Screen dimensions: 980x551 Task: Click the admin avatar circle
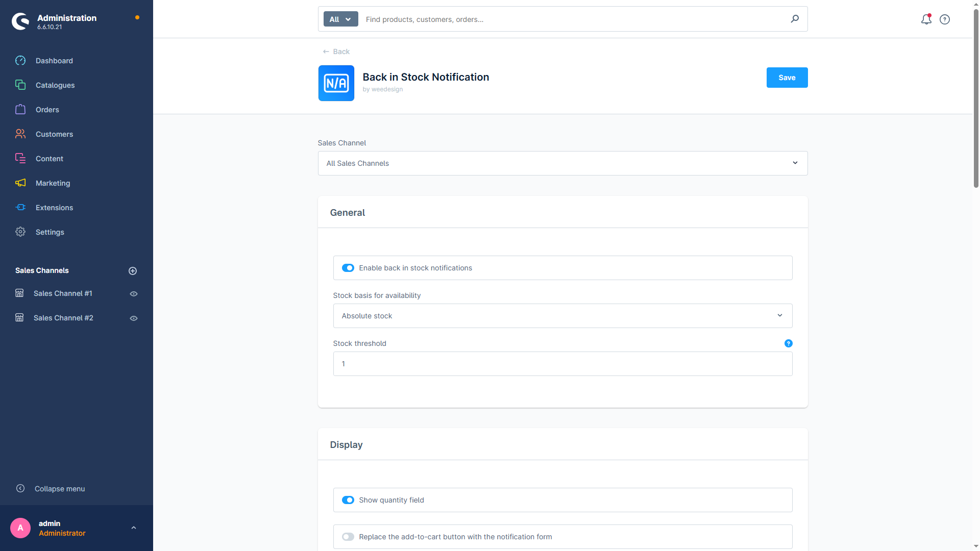click(x=20, y=528)
